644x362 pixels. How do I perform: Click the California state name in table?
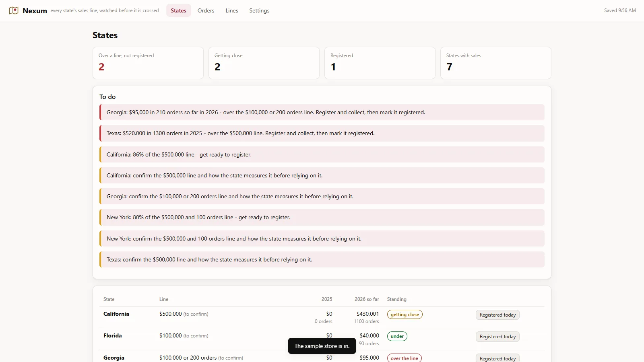click(116, 314)
